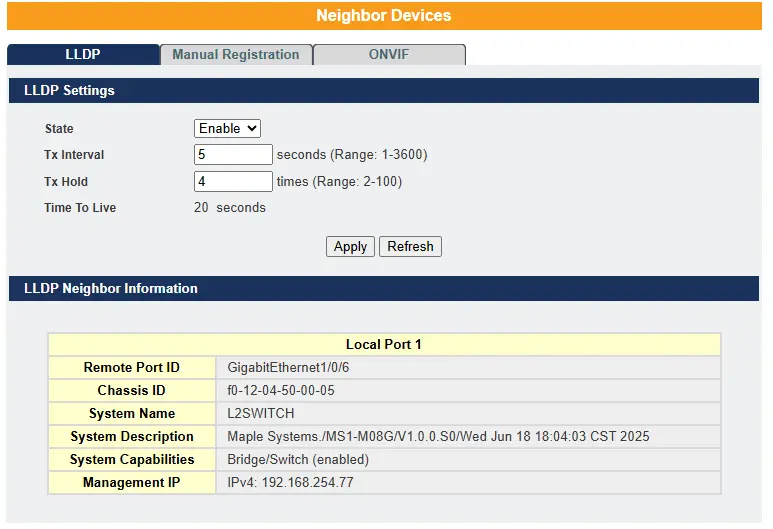773x529 pixels.
Task: Click the 'seconds (Range: 1-3600)' hint text
Action: tap(352, 155)
